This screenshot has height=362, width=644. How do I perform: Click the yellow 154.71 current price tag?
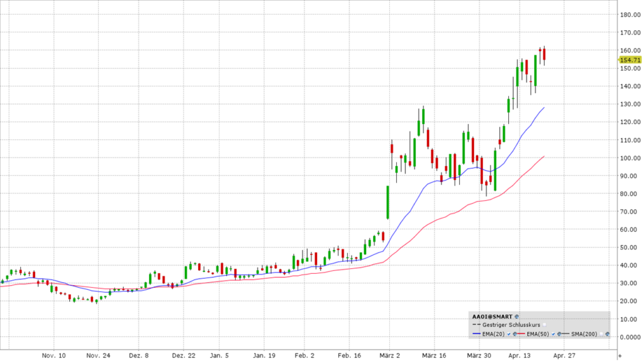tap(630, 60)
